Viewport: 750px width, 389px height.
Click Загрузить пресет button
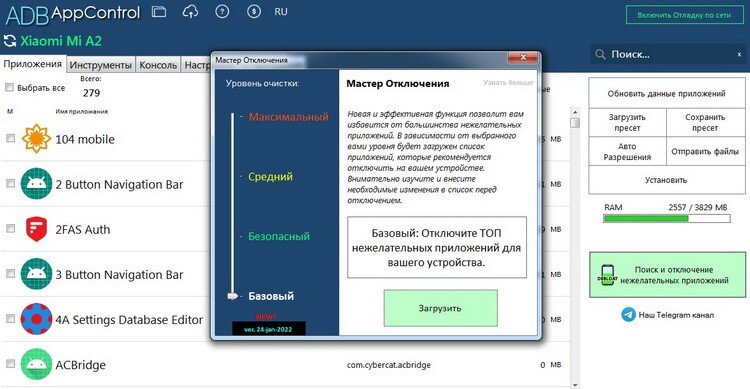click(627, 122)
